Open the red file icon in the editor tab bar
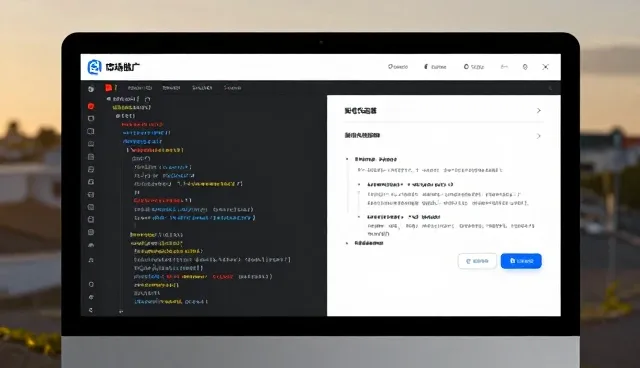Viewport: 640px width, 368px height. [109, 88]
